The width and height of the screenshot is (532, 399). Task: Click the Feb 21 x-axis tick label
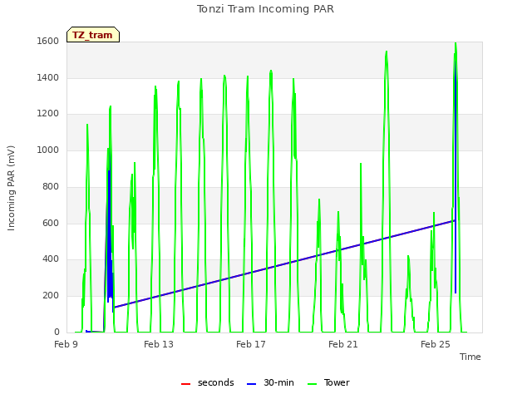click(x=343, y=344)
